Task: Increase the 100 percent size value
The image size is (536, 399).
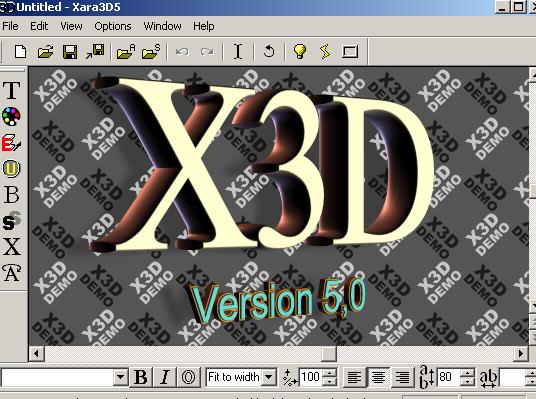Action: pyautogui.click(x=329, y=373)
